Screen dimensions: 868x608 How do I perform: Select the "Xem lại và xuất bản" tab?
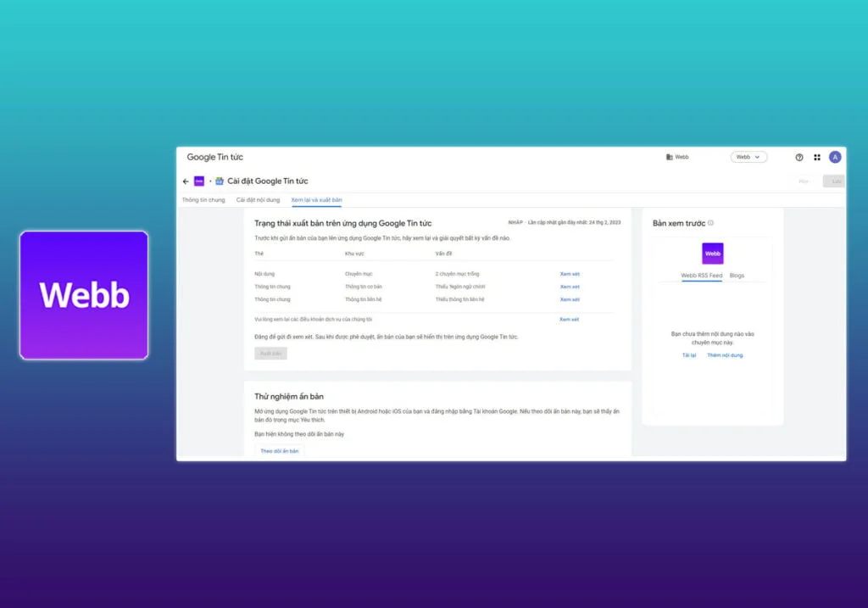click(317, 200)
